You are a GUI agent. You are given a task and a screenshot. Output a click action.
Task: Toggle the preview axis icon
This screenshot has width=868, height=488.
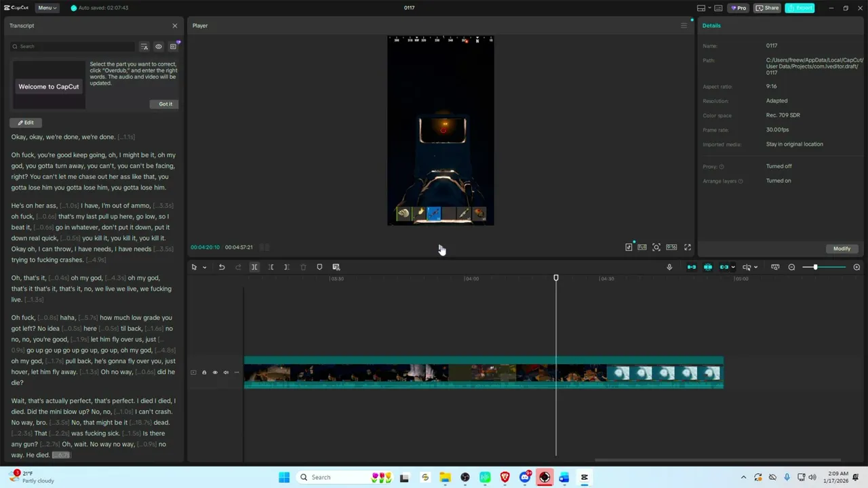[747, 267]
